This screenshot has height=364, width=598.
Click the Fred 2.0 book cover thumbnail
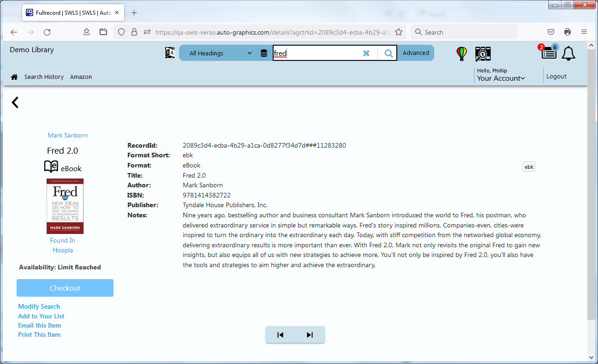65,206
